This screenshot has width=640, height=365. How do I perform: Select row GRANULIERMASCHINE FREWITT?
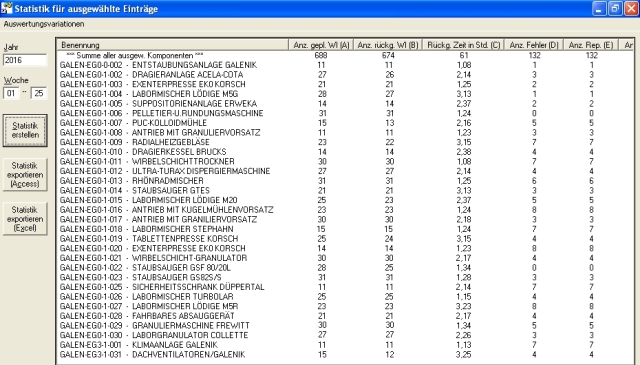pyautogui.click(x=344, y=326)
